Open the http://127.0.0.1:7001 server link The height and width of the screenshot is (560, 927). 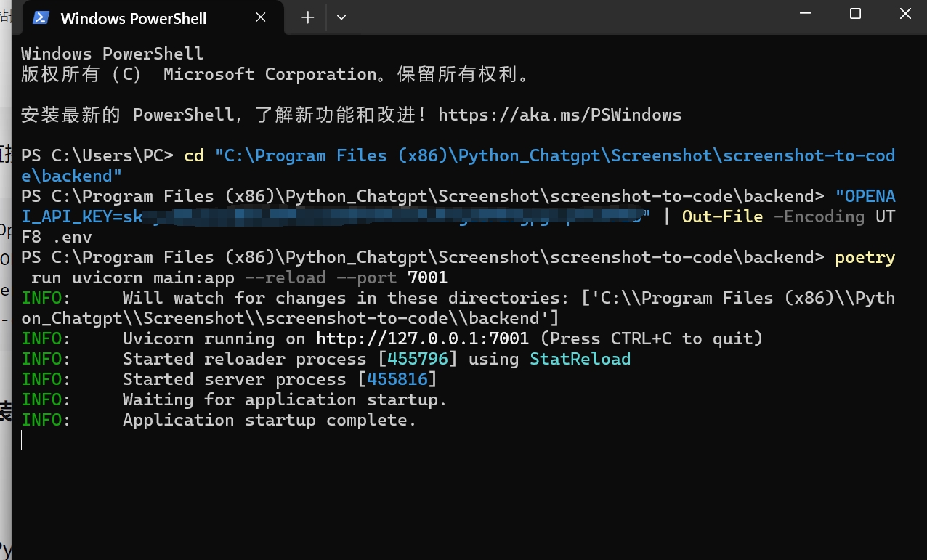click(x=422, y=338)
